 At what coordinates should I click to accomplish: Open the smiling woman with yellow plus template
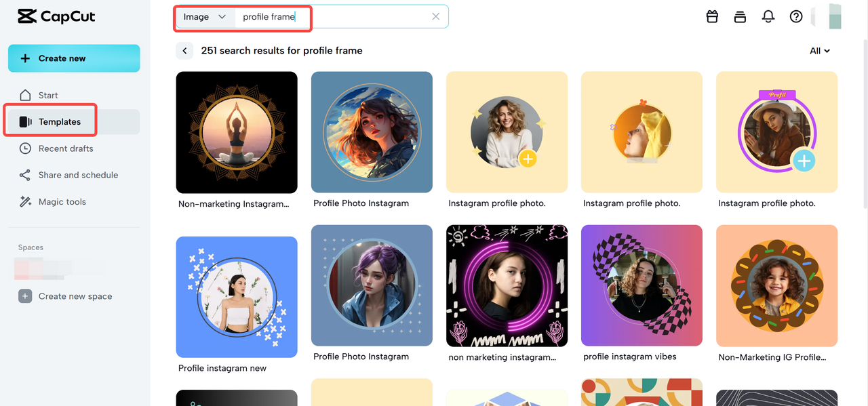[507, 132]
